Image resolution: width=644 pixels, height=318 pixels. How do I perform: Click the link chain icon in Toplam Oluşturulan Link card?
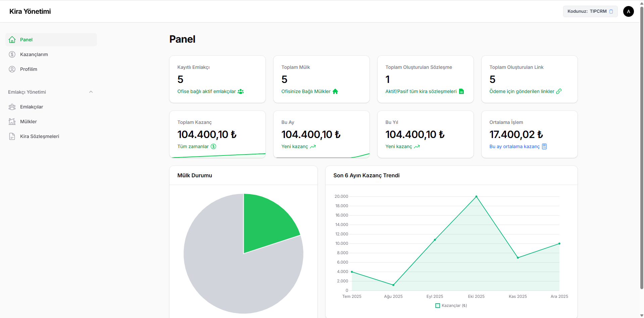[x=559, y=91]
